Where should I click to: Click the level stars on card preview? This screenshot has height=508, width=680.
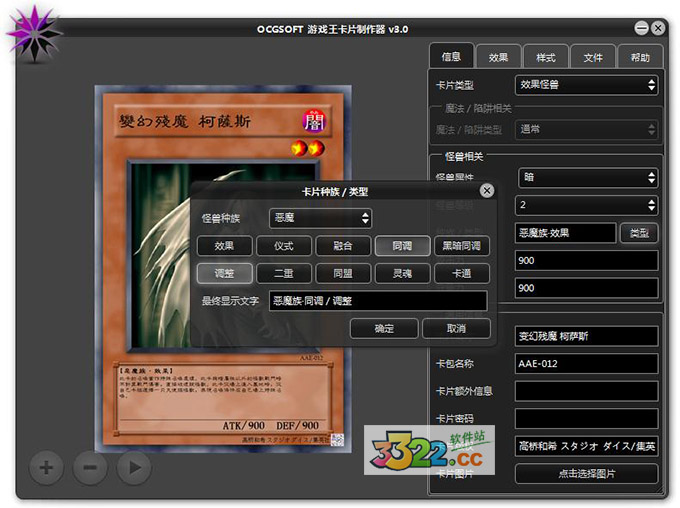pyautogui.click(x=308, y=148)
